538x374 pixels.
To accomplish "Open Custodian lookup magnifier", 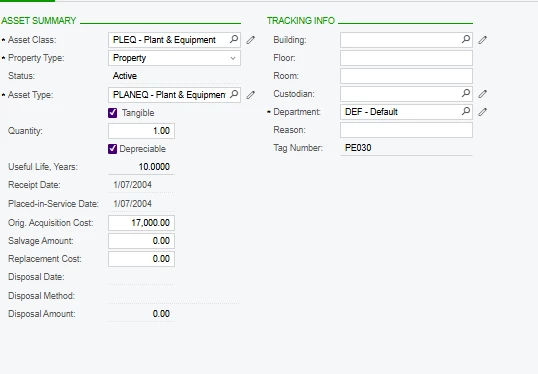I will [466, 93].
